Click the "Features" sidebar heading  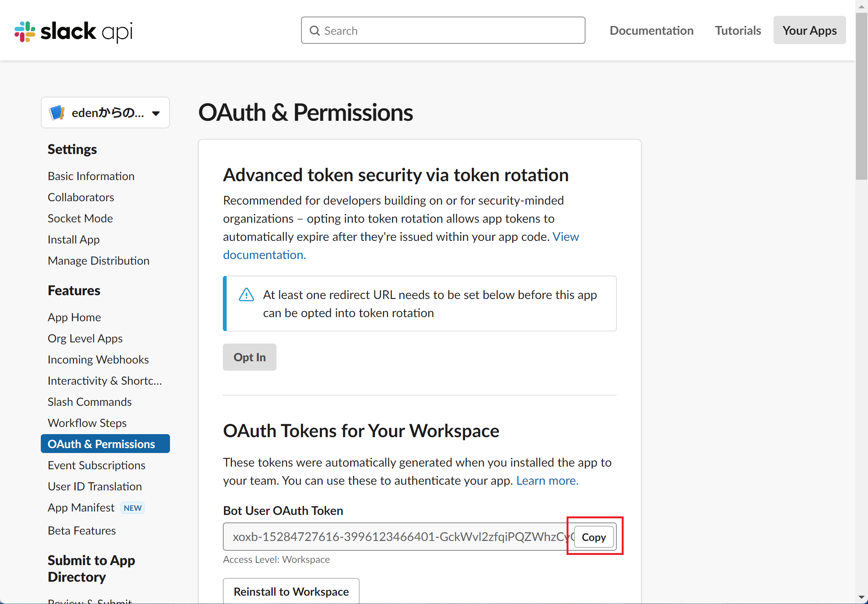[74, 291]
